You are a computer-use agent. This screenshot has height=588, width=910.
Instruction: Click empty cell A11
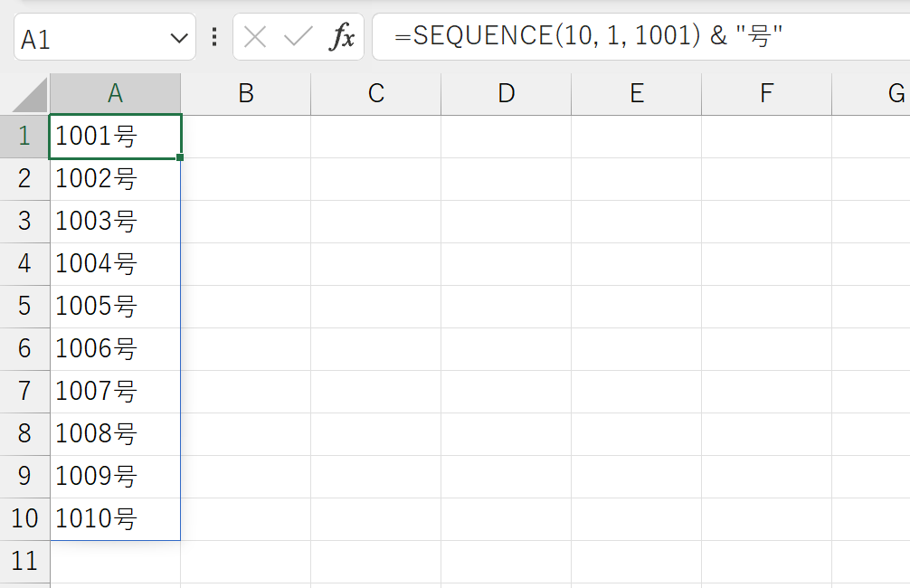[116, 561]
